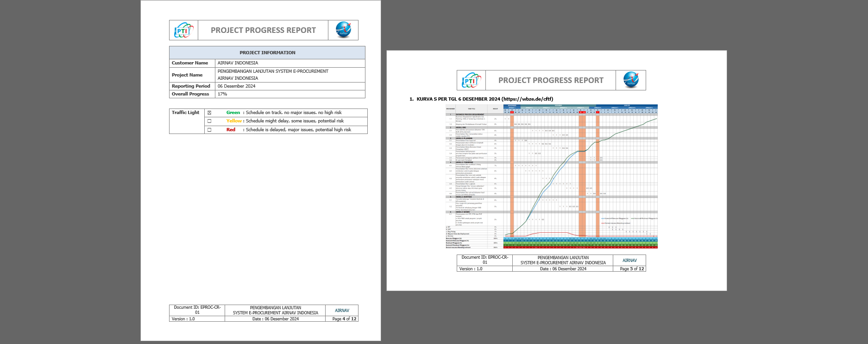Open the https://wbze.de/cftf link
868x344 pixels.
pyautogui.click(x=528, y=99)
